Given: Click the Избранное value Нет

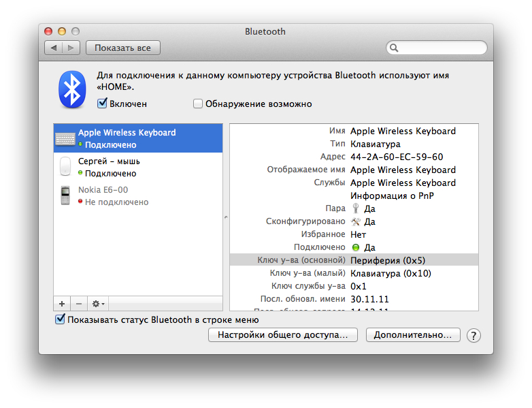Looking at the screenshot, I should pyautogui.click(x=359, y=234).
